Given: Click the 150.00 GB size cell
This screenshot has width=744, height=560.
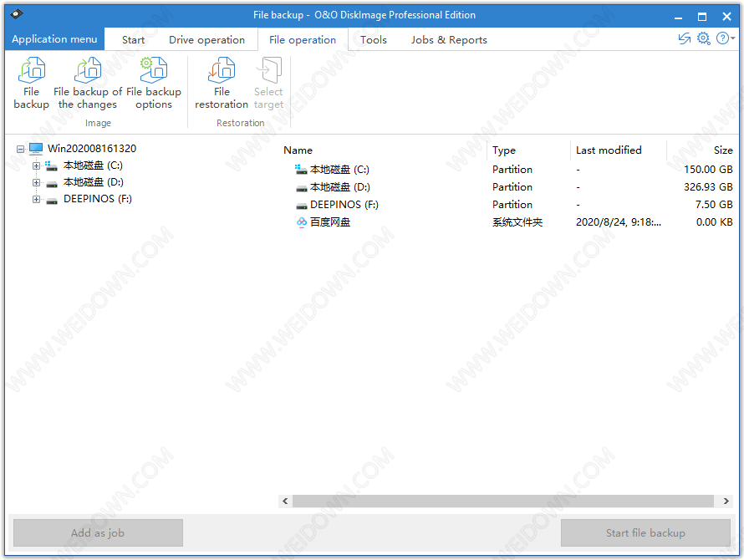Looking at the screenshot, I should [x=708, y=170].
